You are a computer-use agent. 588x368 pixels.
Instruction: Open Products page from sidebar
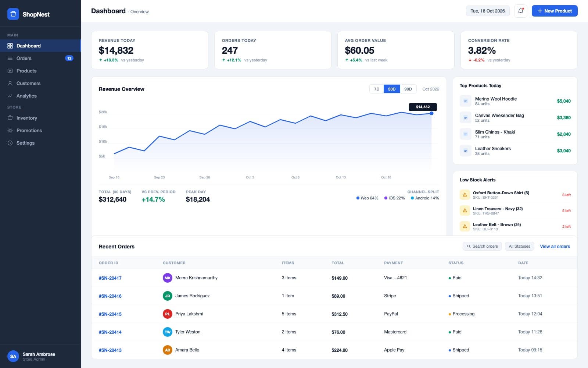click(x=40, y=71)
